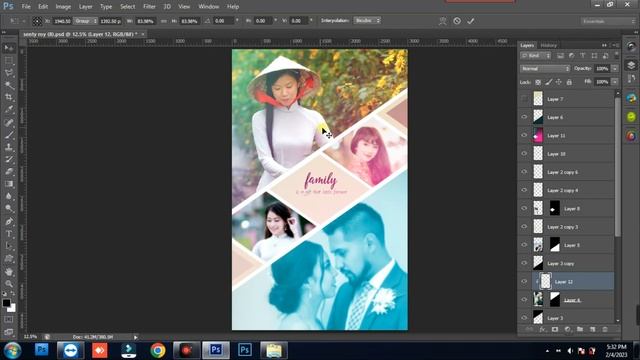The image size is (640, 360).
Task: Open the Fill slider dropdown arrow
Action: tap(615, 82)
